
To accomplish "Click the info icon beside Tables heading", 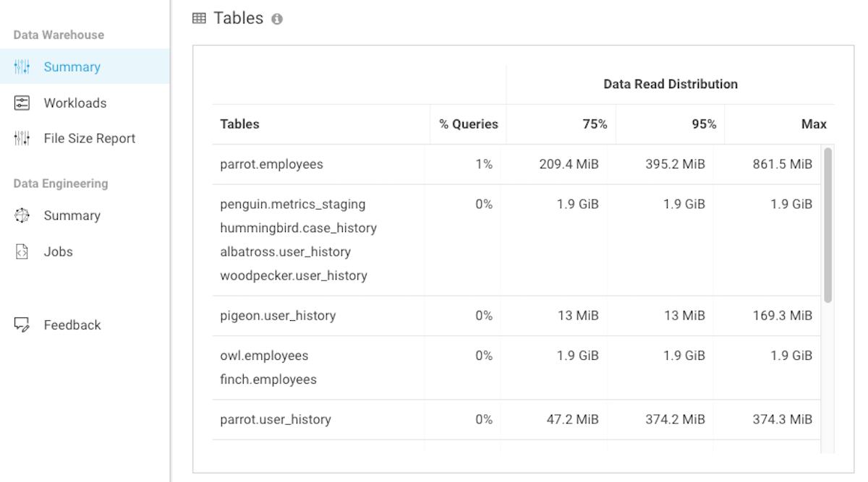I will [276, 20].
